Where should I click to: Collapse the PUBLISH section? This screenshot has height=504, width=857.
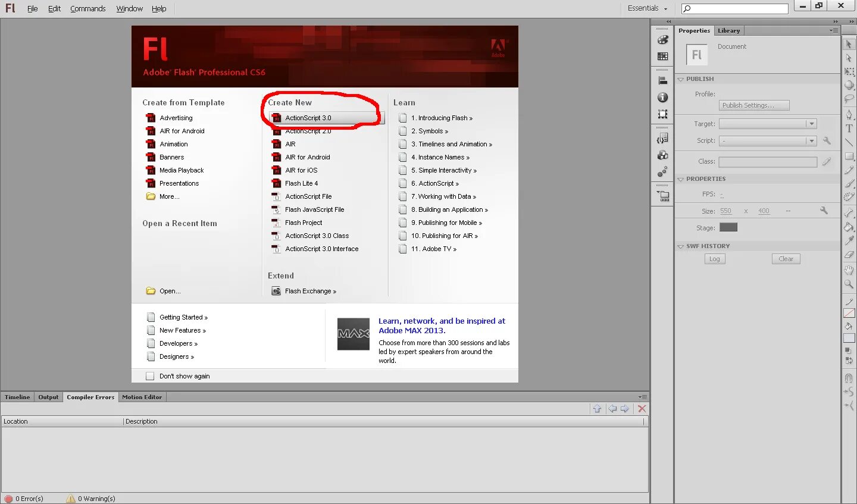681,79
